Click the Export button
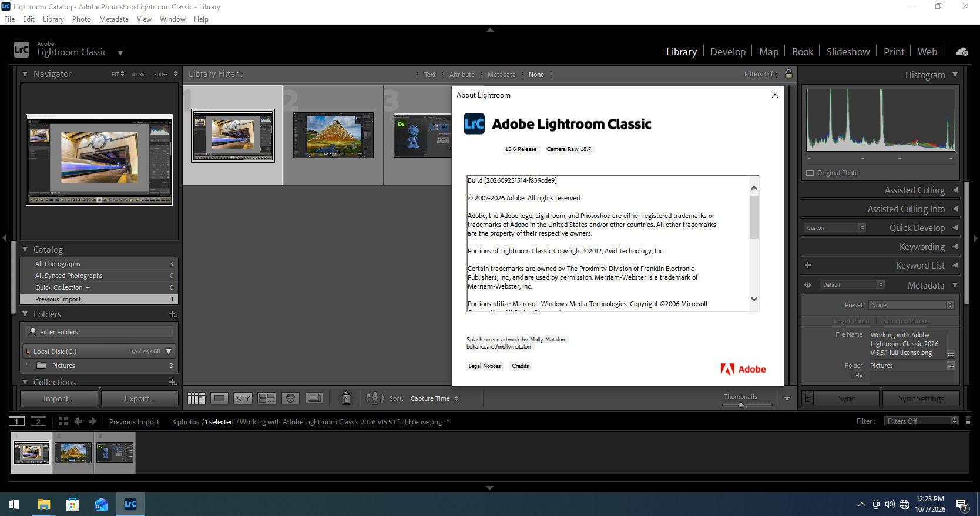Screen dimensions: 980x516 tap(139, 398)
